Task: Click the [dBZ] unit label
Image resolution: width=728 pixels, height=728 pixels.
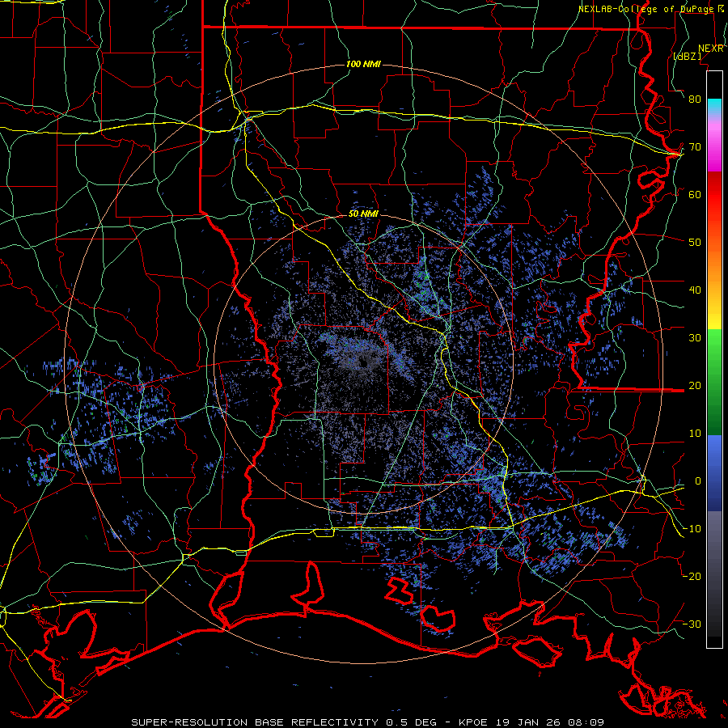Action: (687, 57)
